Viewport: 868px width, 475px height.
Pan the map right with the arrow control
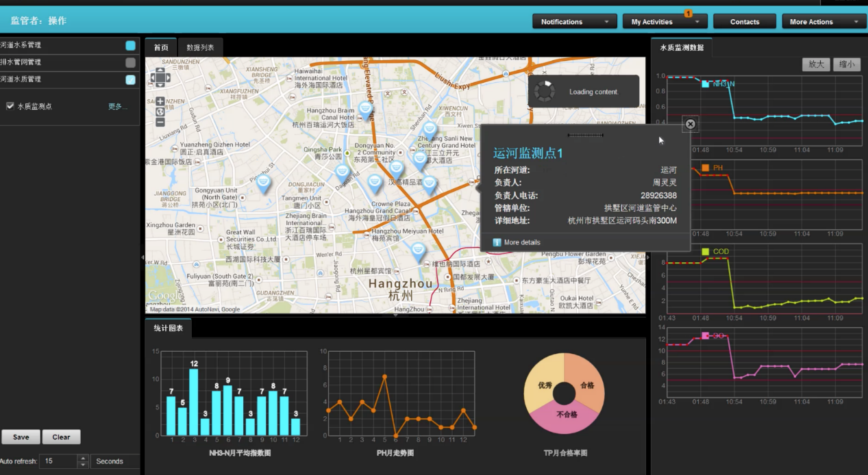point(167,78)
